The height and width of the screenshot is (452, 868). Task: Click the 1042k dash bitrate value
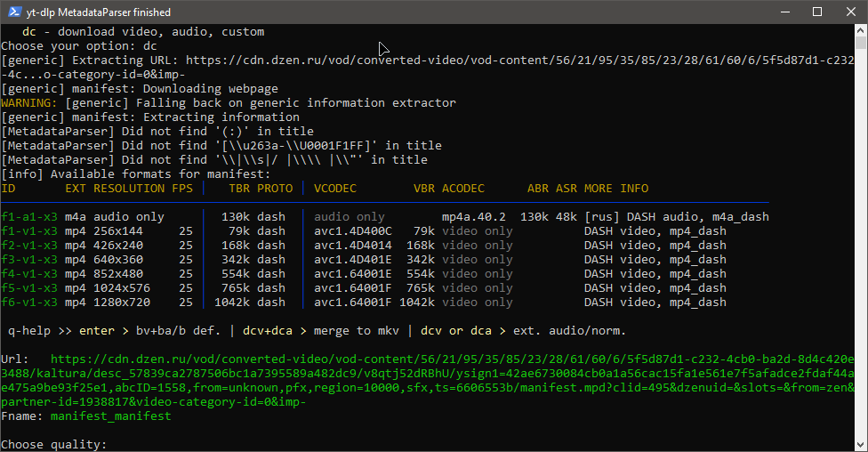coord(250,303)
